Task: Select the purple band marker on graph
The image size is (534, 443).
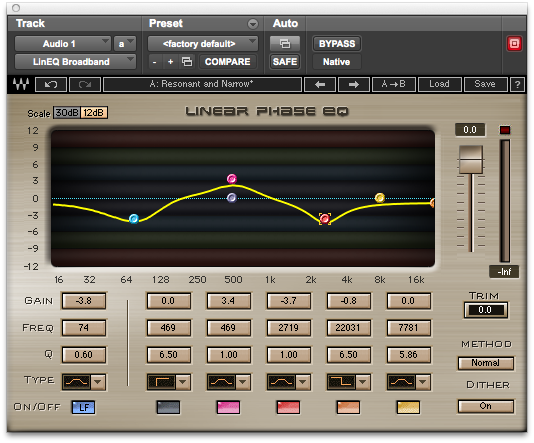Action: [x=232, y=197]
